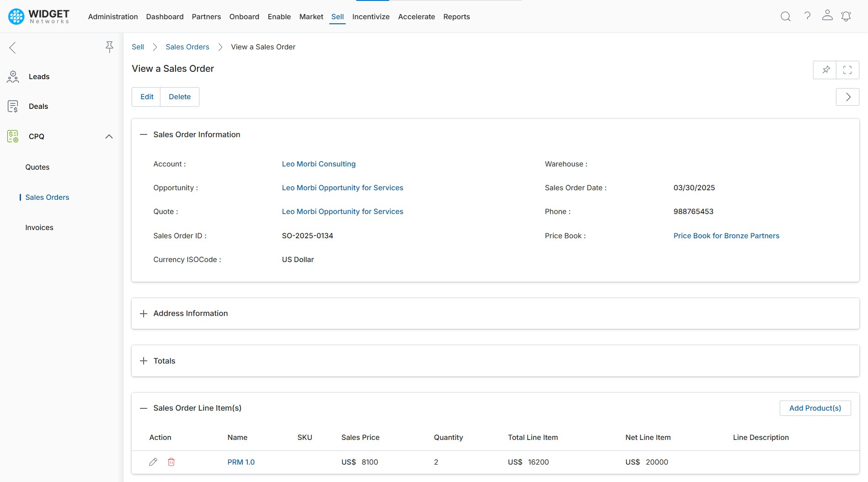Screen dimensions: 868x482
Task: Open the Dashboard menu
Action: (x=165, y=16)
